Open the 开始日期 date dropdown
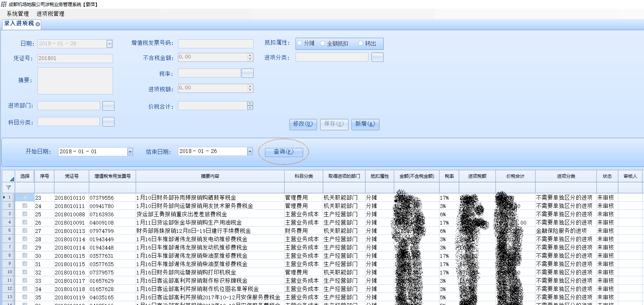 (x=130, y=152)
